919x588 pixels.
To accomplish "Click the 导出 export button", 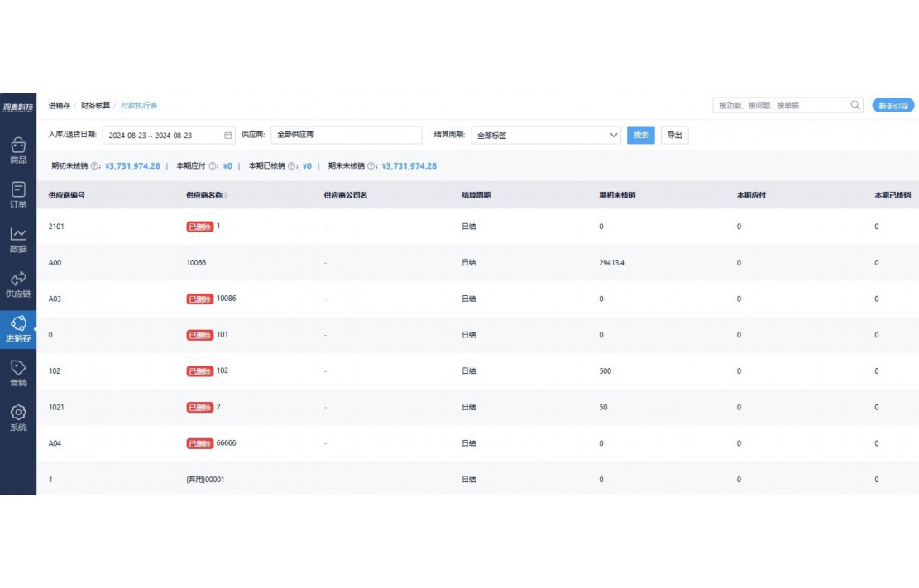I will (675, 135).
